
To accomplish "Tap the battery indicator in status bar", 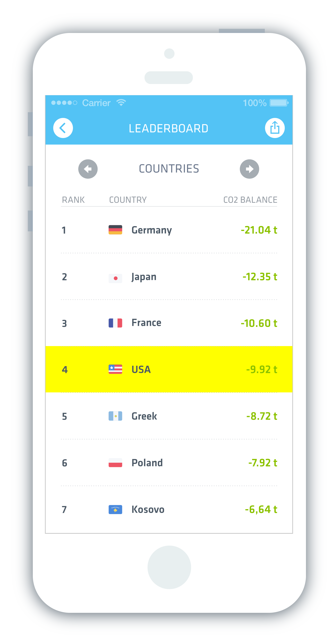I will point(279,103).
